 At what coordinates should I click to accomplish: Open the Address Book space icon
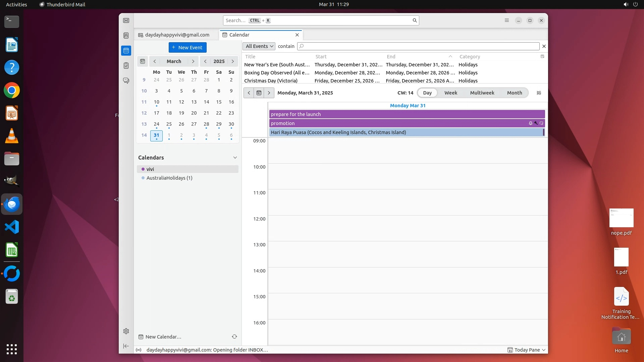point(126,36)
